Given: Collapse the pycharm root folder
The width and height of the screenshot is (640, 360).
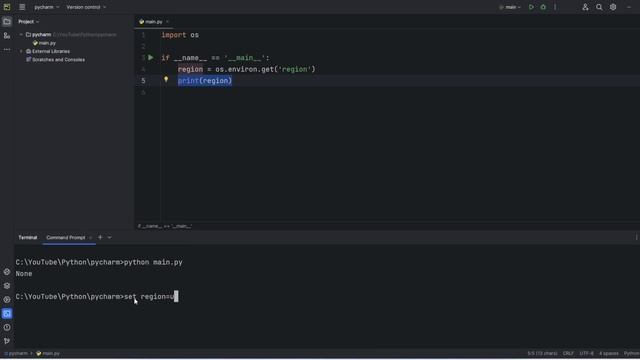Looking at the screenshot, I should tap(21, 35).
